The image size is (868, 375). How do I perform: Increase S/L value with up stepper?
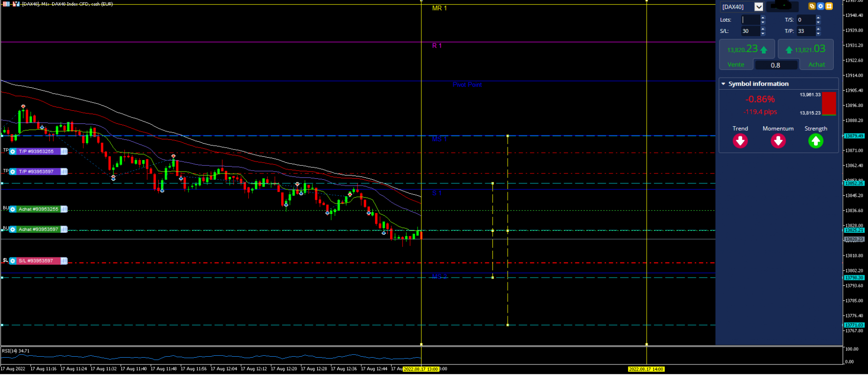pyautogui.click(x=763, y=28)
